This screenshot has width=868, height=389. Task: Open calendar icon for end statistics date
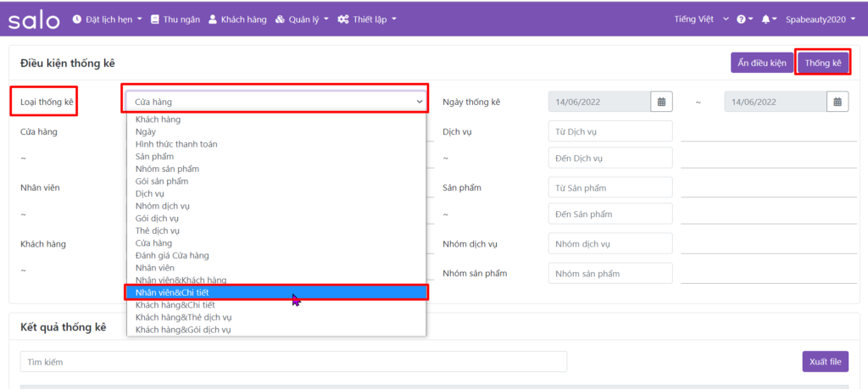coord(837,102)
